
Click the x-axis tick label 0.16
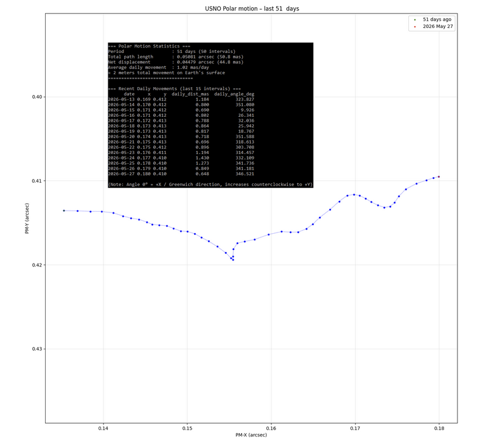tap(271, 429)
